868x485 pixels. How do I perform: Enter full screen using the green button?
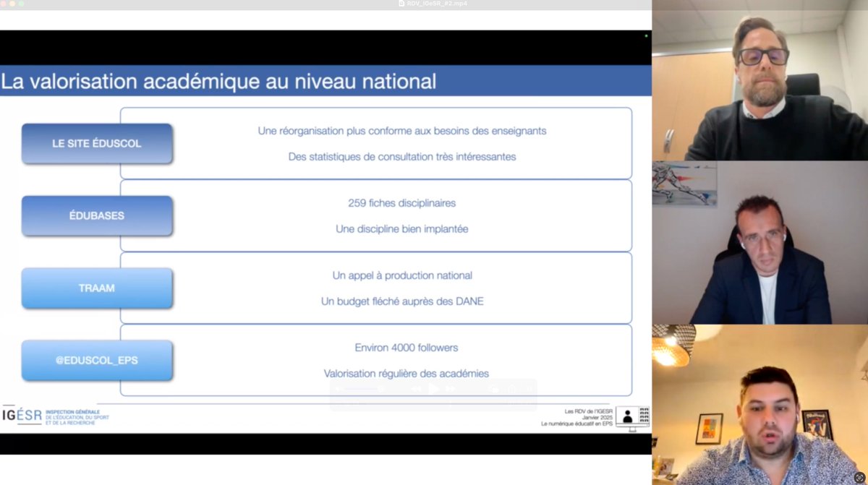(x=21, y=4)
